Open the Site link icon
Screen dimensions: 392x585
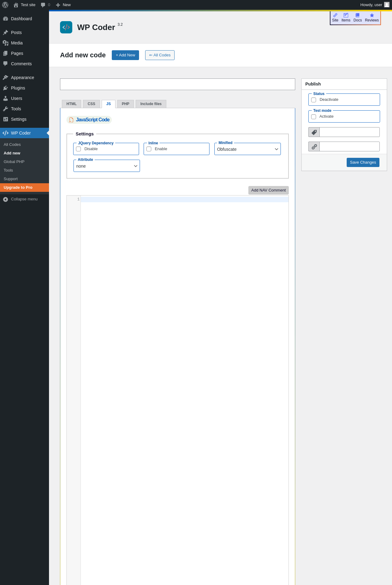pos(335,15)
